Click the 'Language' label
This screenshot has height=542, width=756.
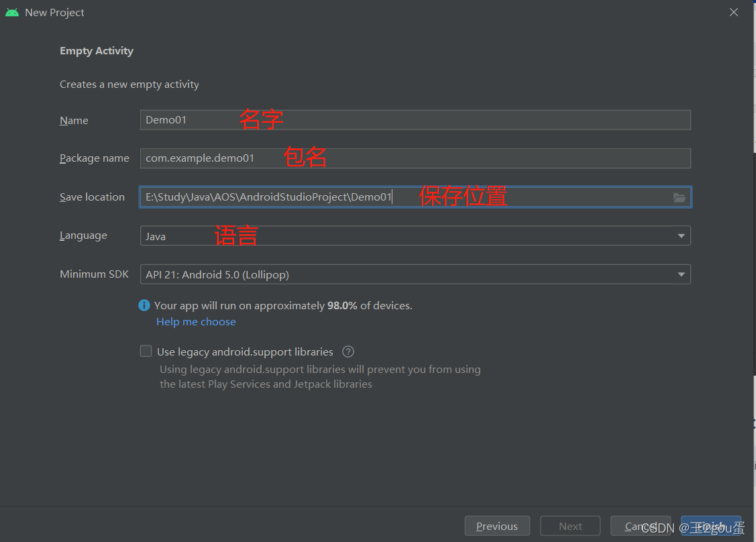coord(83,235)
